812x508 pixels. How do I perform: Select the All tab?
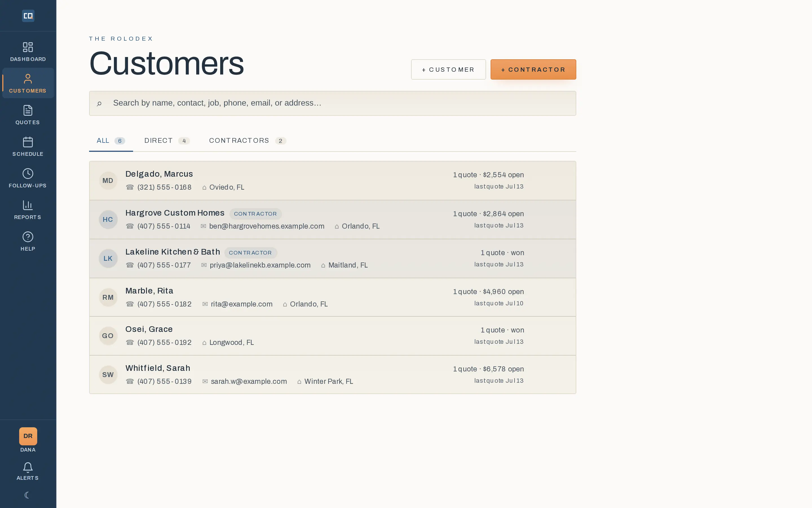tap(111, 141)
